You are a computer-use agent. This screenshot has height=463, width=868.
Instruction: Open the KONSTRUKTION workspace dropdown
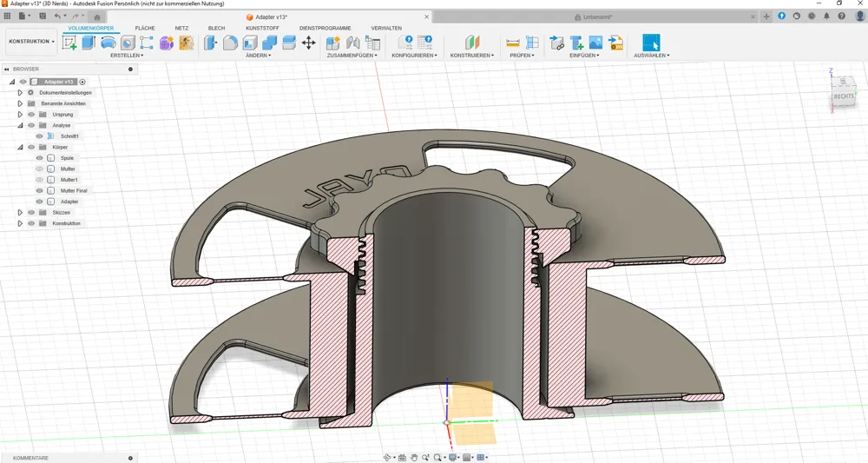[x=31, y=42]
